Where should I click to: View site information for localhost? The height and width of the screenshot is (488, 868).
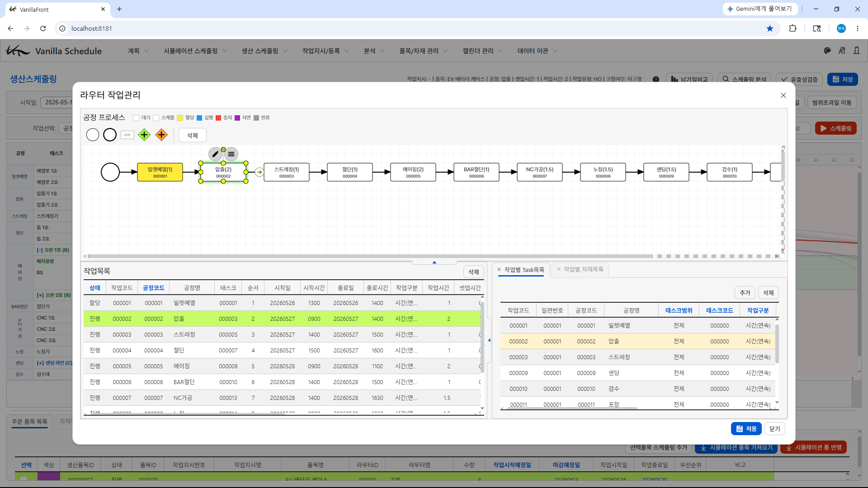[x=62, y=28]
